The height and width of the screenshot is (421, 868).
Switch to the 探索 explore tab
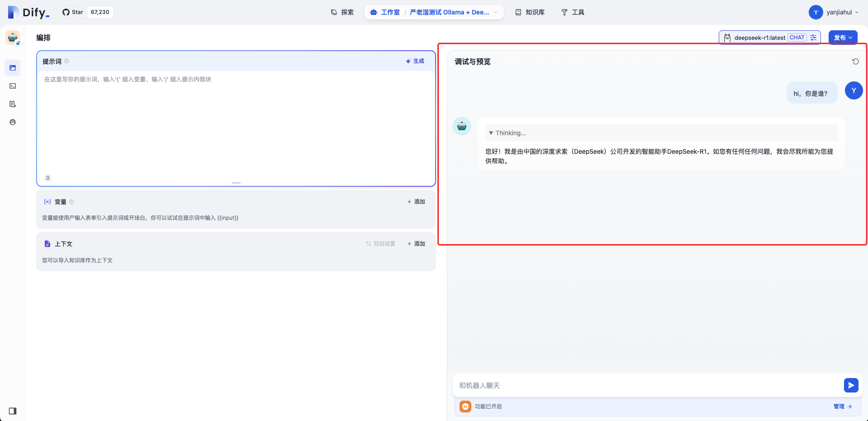coord(342,12)
